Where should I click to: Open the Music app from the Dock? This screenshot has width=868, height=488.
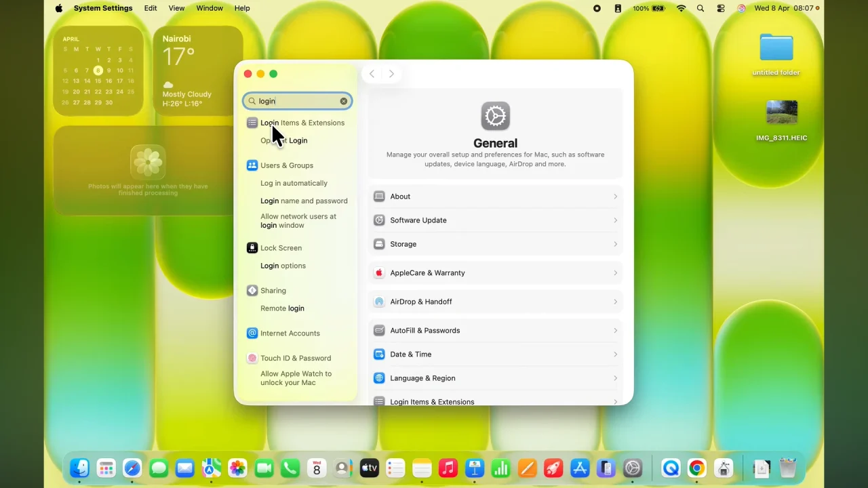(448, 468)
